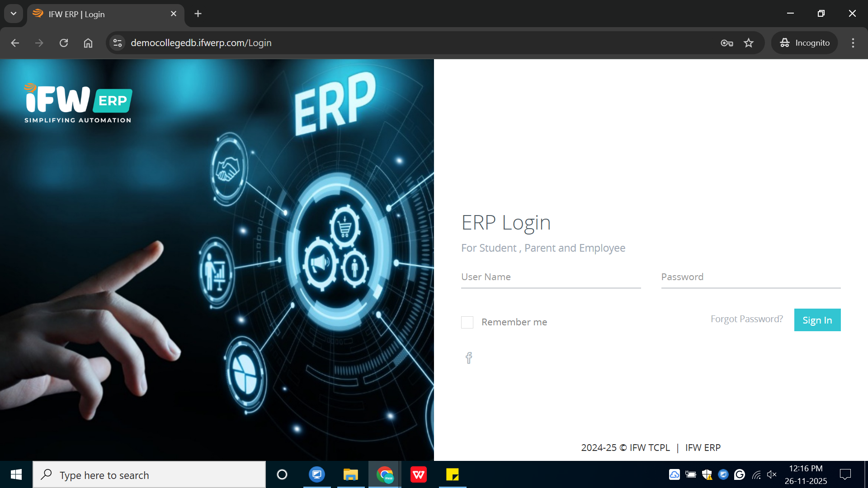Open Cortana circle icon on taskbar
The width and height of the screenshot is (868, 488).
point(282,474)
